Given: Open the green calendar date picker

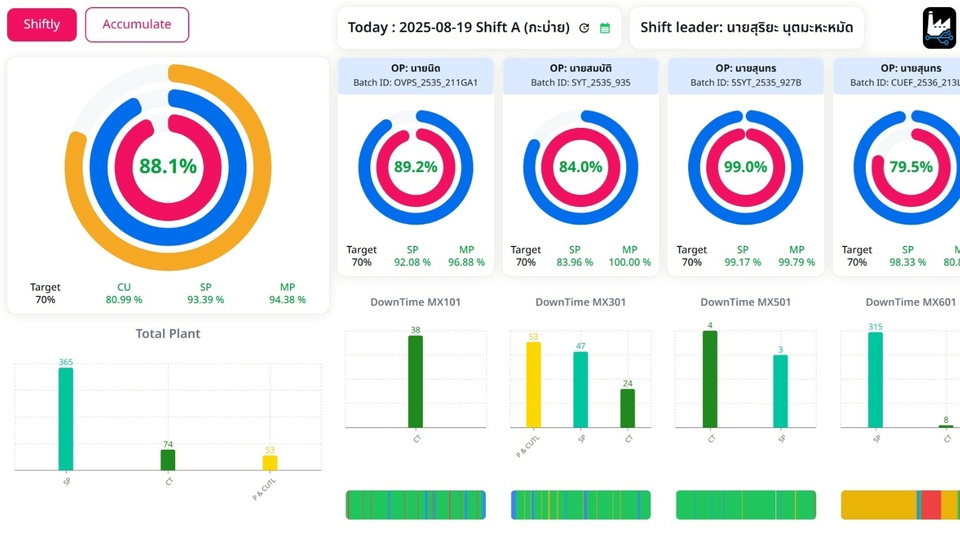Looking at the screenshot, I should (605, 28).
